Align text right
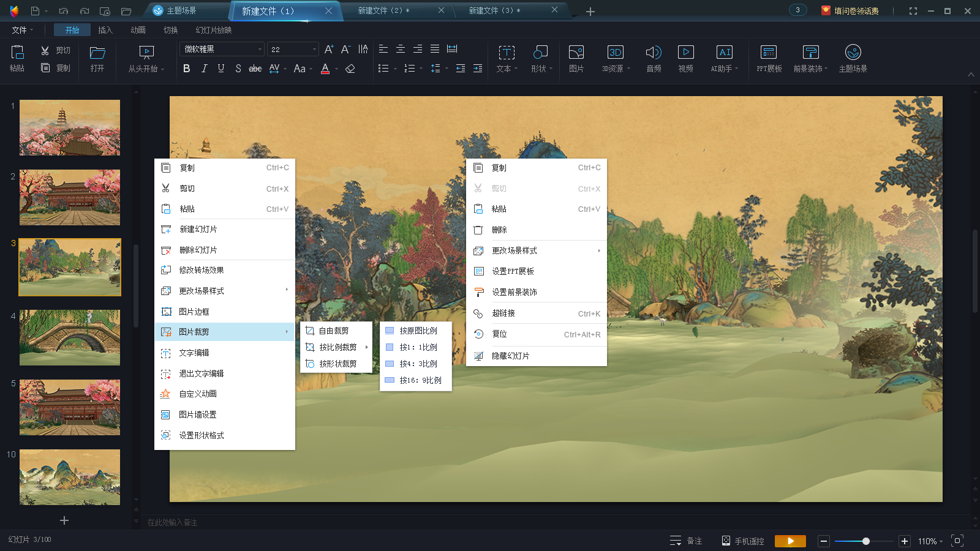The image size is (980, 551). 418,49
